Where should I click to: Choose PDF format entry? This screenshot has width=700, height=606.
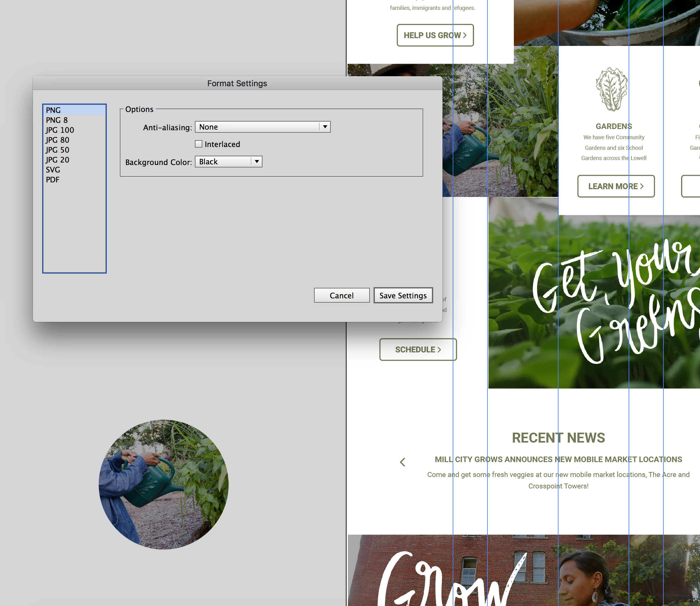tap(52, 180)
